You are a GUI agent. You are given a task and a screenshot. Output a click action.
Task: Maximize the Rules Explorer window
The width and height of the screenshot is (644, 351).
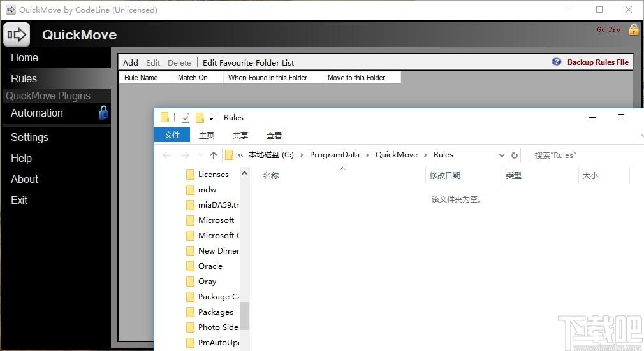tap(621, 117)
